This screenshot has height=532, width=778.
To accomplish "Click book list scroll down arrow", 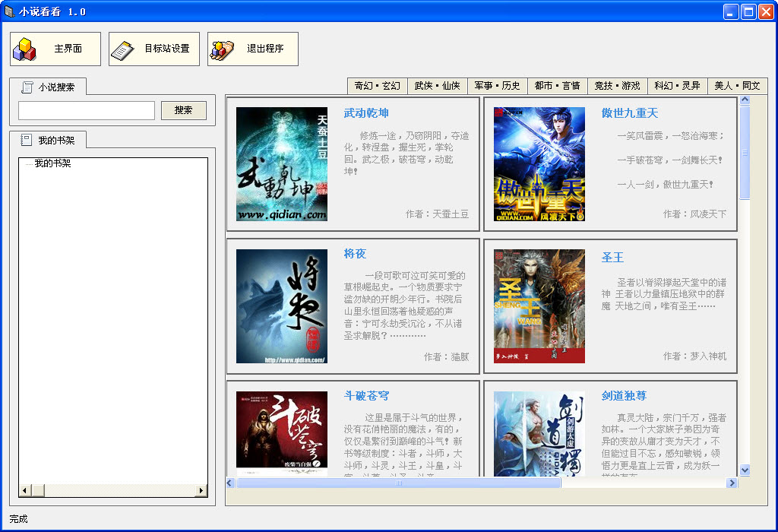I will click(x=745, y=470).
